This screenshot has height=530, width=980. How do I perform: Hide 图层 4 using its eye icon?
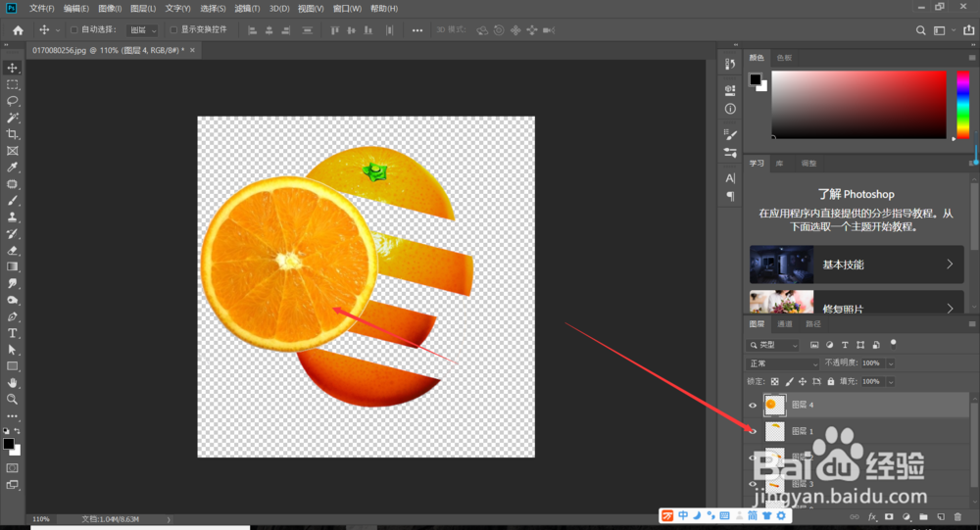[753, 405]
